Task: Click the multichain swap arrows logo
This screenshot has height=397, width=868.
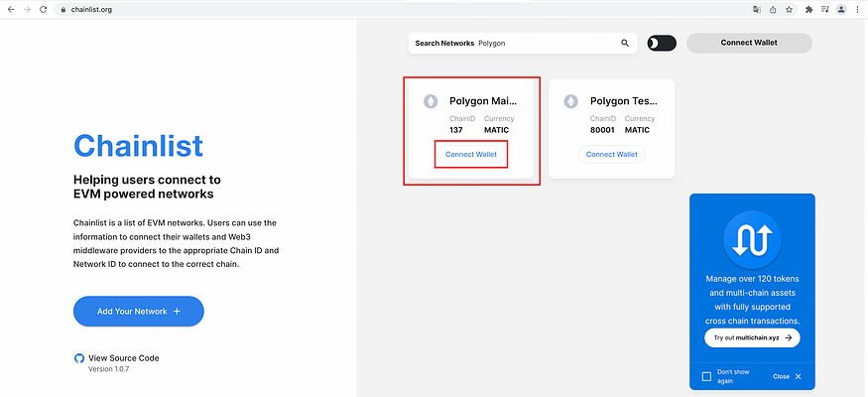Action: (x=752, y=240)
